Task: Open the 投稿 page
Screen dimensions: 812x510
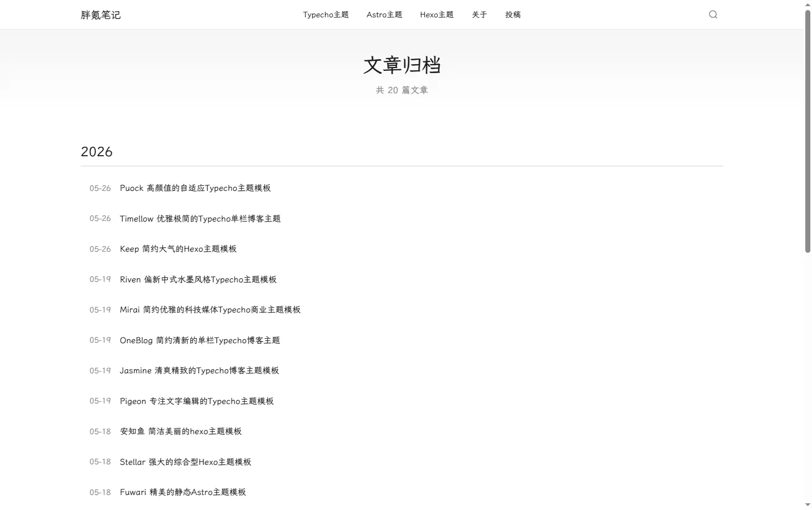Action: click(x=513, y=15)
